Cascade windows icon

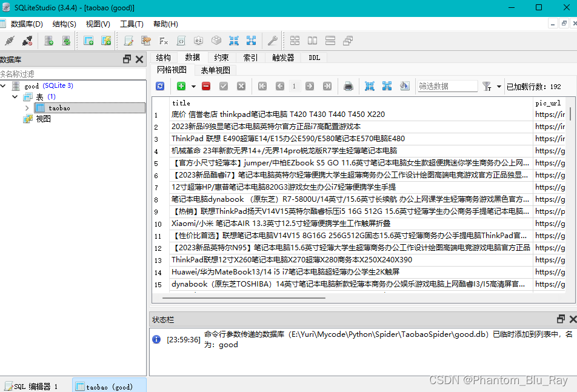click(x=348, y=41)
